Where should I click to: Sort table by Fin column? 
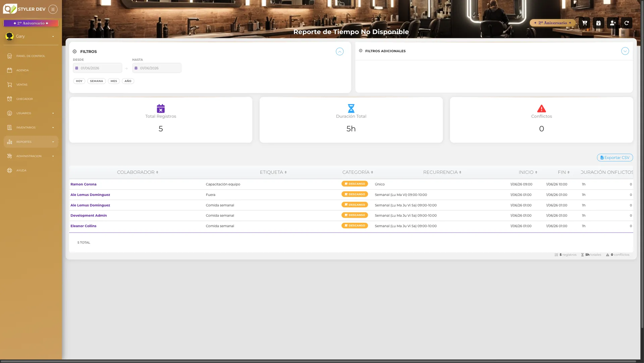tap(563, 172)
